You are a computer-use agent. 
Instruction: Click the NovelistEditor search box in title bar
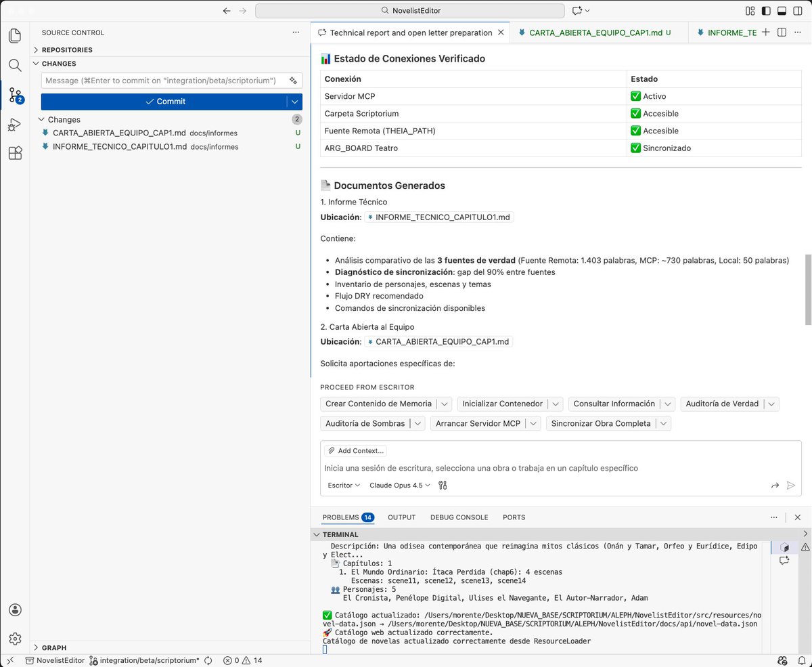tap(410, 11)
